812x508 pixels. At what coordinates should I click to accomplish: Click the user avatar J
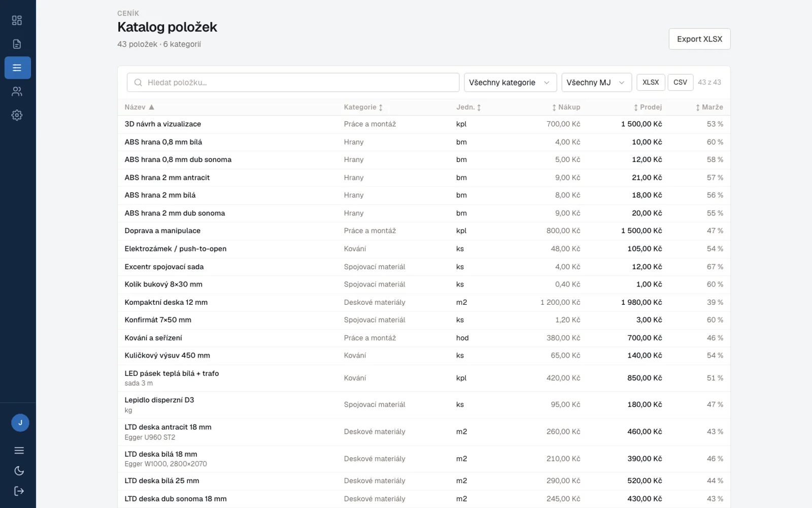(x=20, y=423)
